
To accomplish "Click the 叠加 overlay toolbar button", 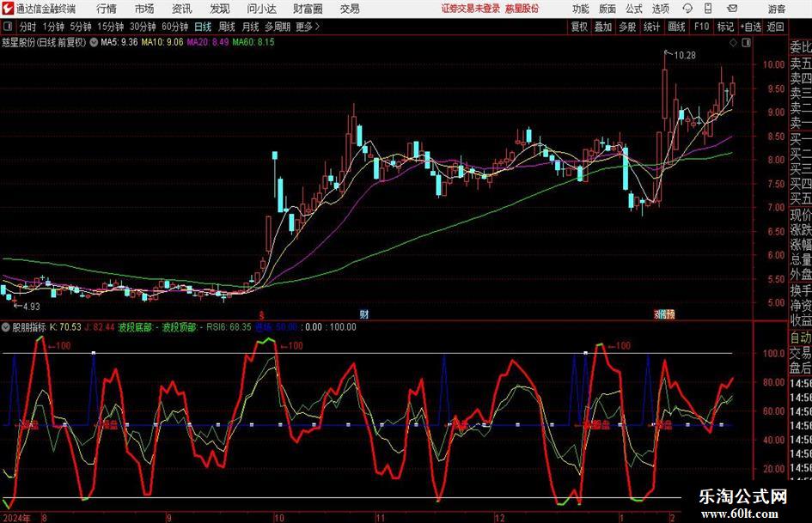I will click(603, 27).
